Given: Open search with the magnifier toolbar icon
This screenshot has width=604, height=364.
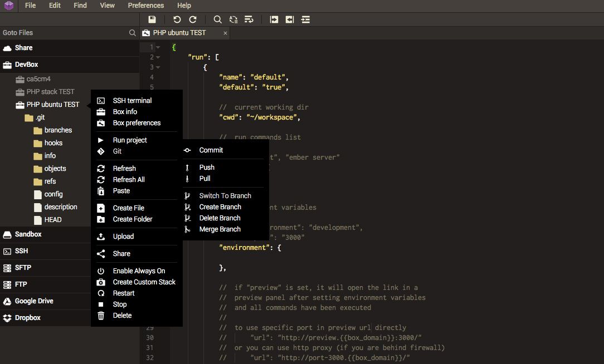Looking at the screenshot, I should [x=217, y=19].
